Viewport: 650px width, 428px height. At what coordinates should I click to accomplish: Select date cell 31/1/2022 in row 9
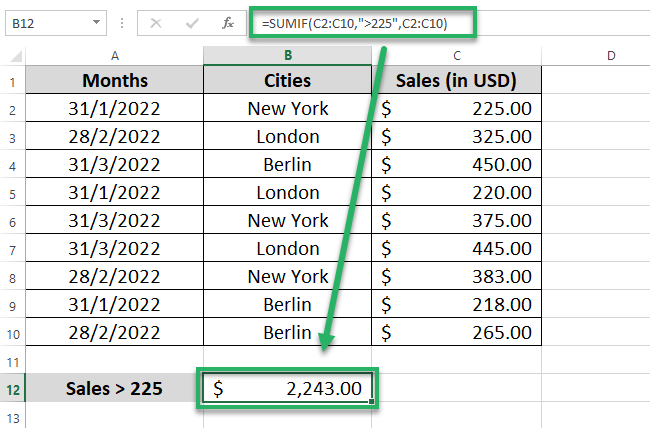(115, 304)
